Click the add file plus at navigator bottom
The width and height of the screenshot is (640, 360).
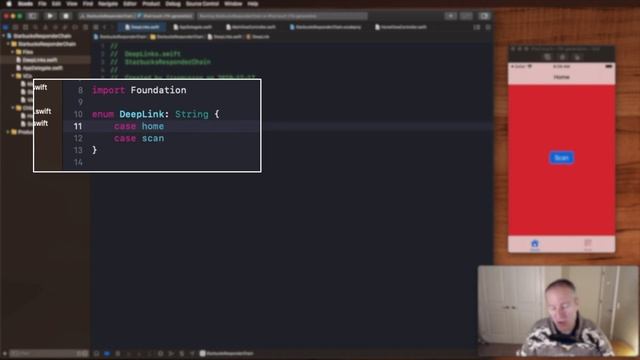4,353
